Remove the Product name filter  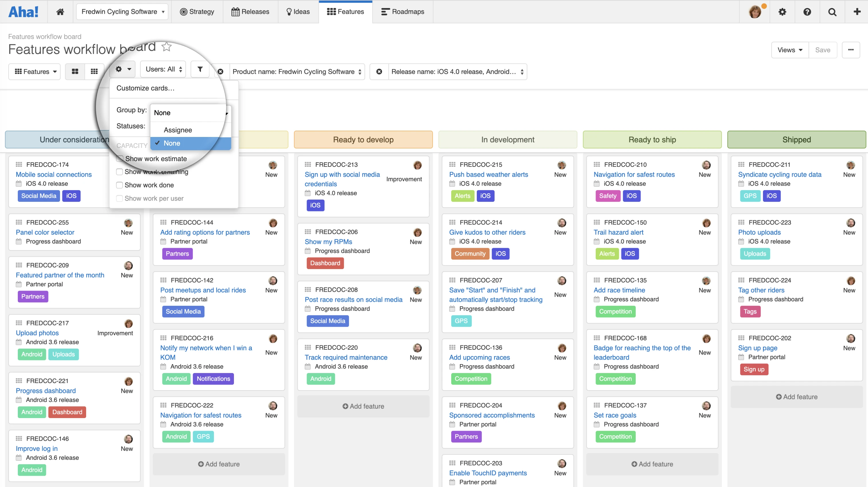click(220, 71)
